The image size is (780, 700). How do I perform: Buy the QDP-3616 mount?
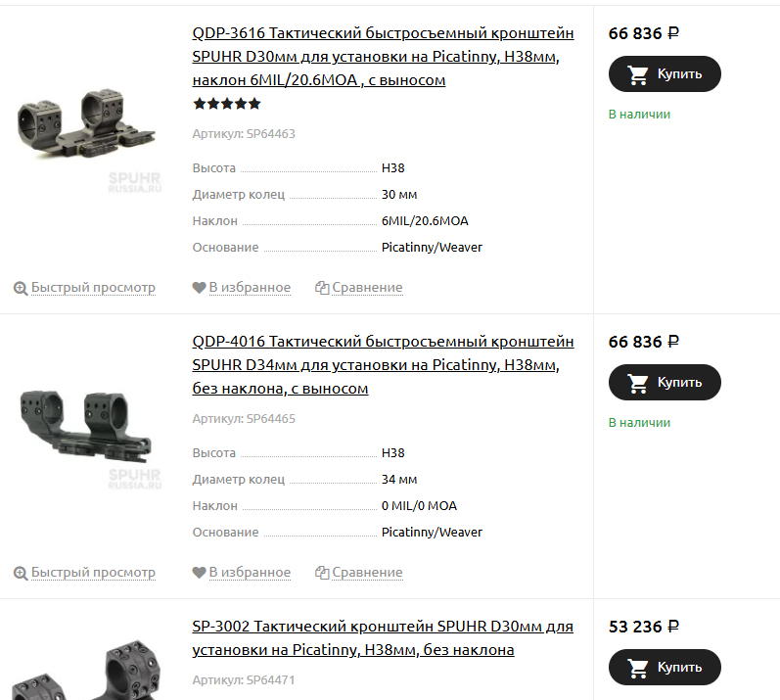[x=665, y=73]
